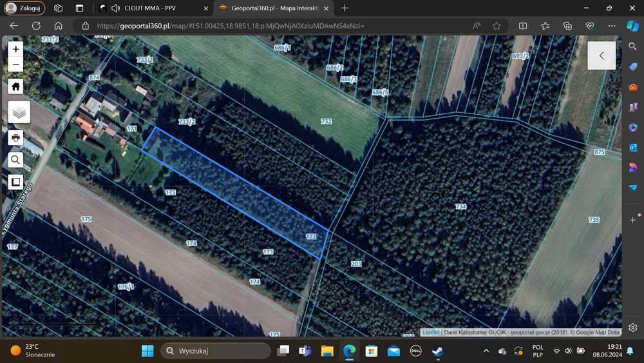644x363 pixels.
Task: Select parcel label 686/5
Action: point(380,92)
